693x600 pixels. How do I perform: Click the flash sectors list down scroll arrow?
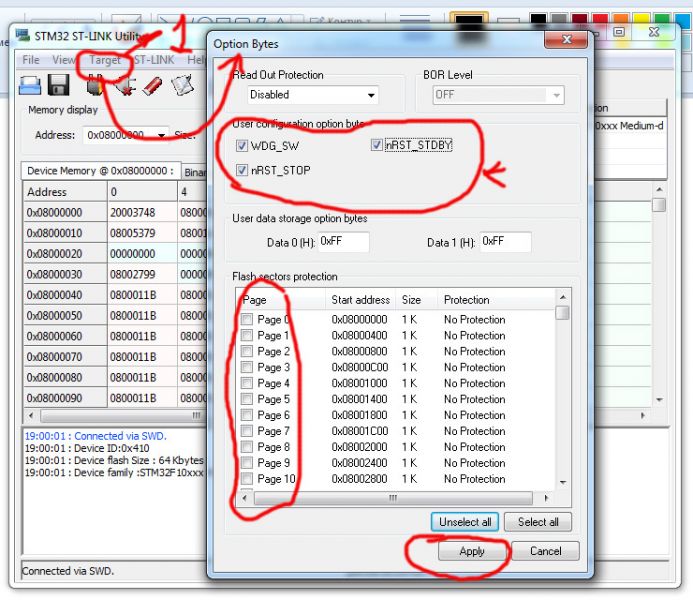(x=563, y=482)
